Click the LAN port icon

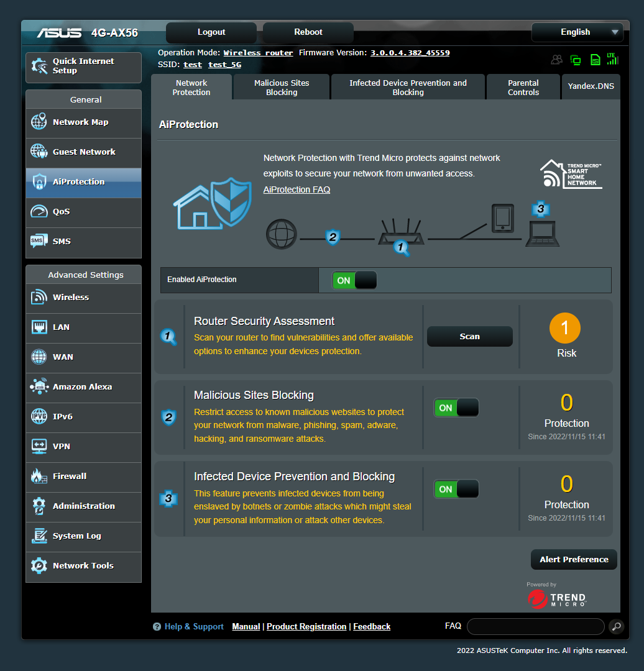(x=39, y=327)
